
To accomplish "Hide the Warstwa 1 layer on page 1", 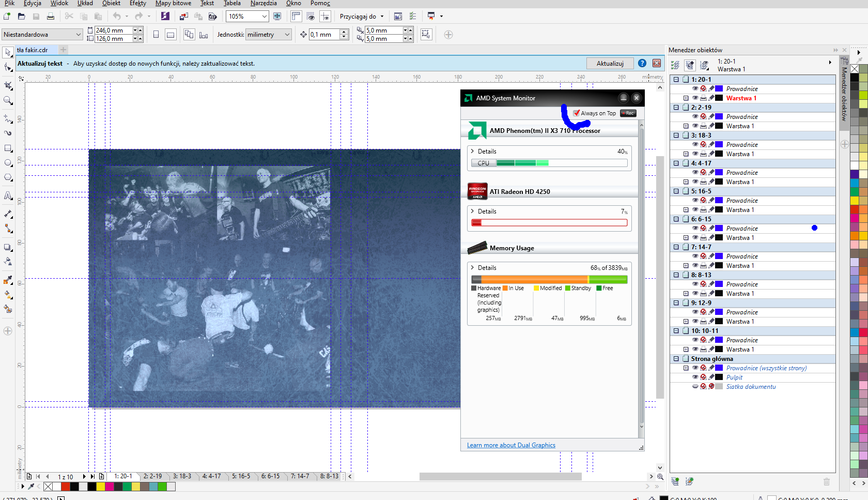I will pyautogui.click(x=695, y=98).
